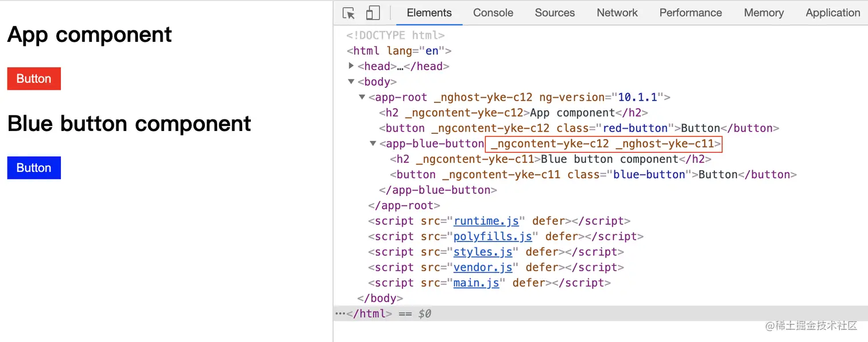
Task: Expand the collapsed head element
Action: tap(351, 66)
